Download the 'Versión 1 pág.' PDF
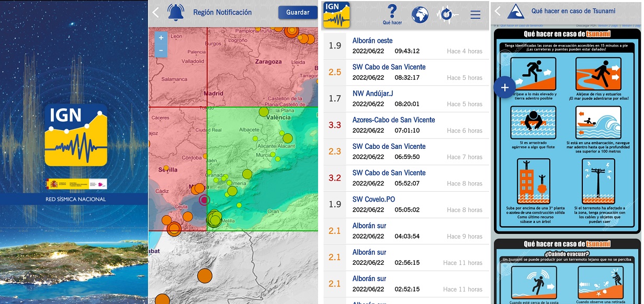 [630, 25]
